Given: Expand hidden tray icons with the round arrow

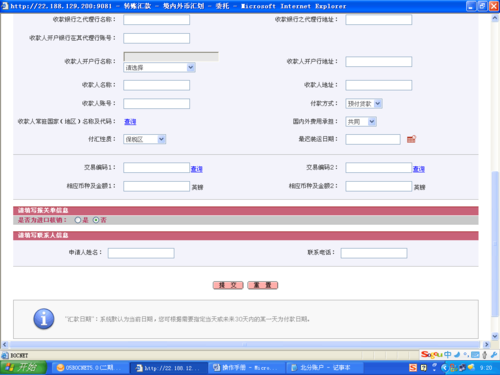Looking at the screenshot, I should point(444,368).
